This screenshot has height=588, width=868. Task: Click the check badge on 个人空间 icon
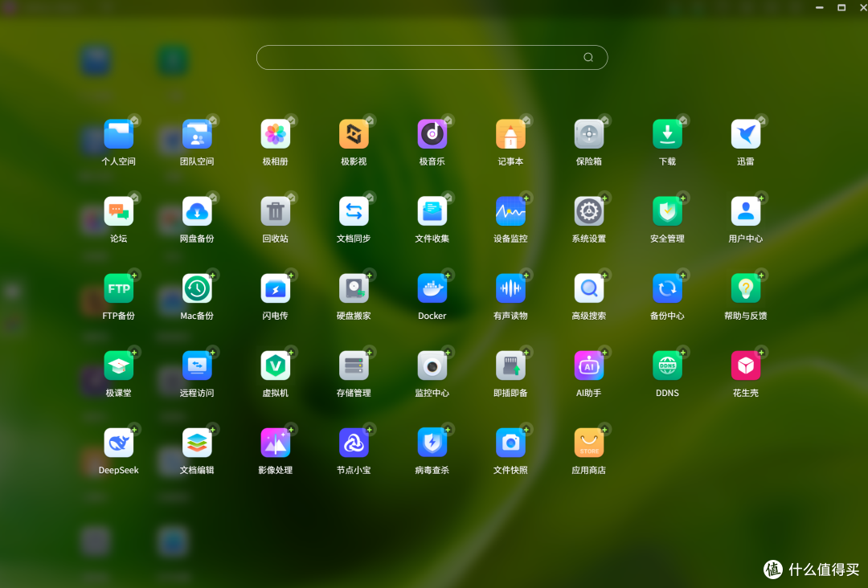134,120
